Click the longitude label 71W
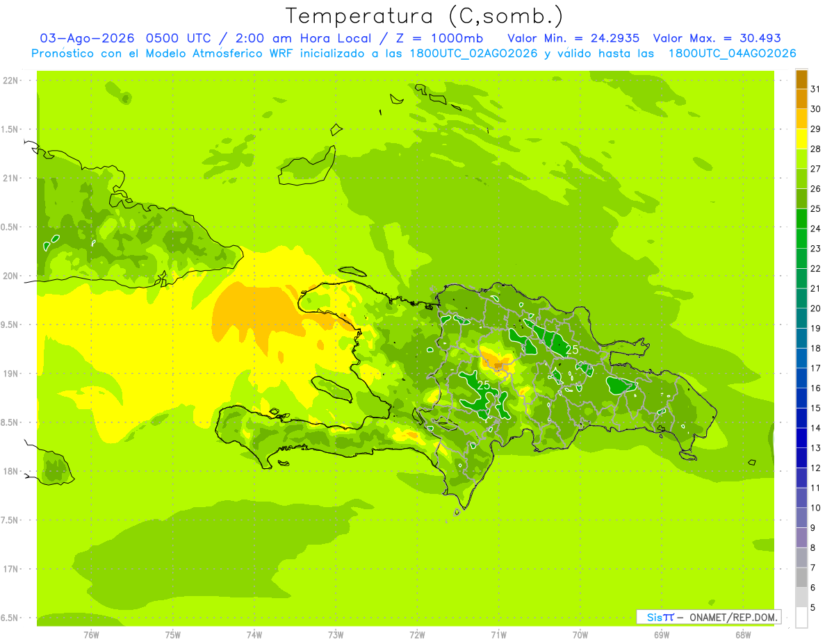The width and height of the screenshot is (834, 644). click(x=498, y=635)
